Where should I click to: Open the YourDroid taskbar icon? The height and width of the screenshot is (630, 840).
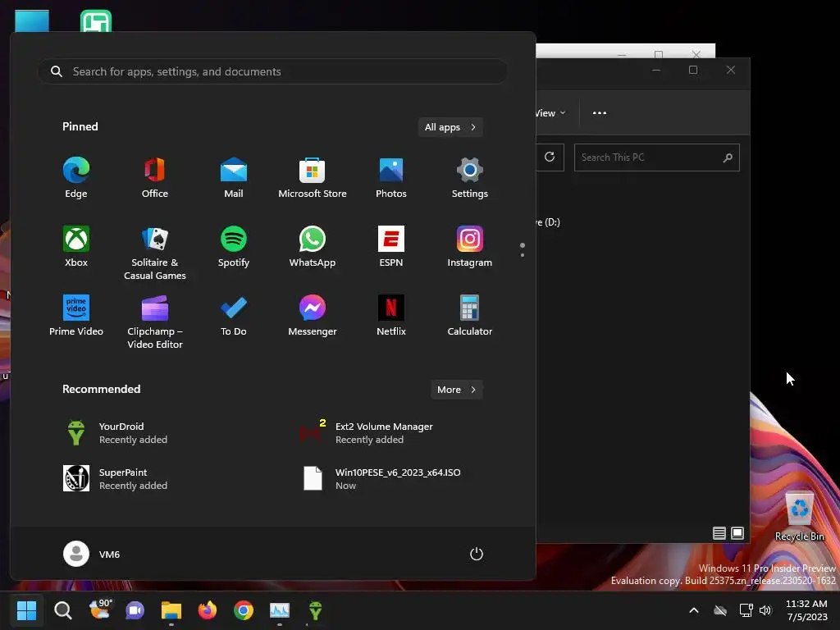click(316, 610)
